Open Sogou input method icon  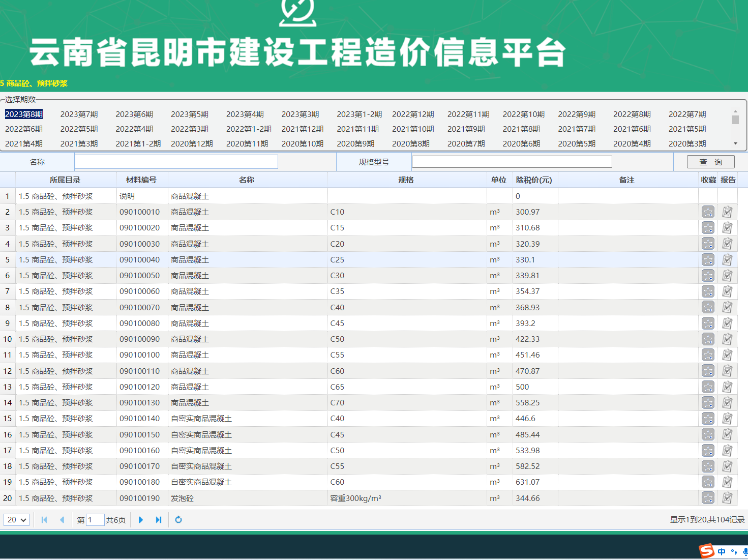point(707,551)
